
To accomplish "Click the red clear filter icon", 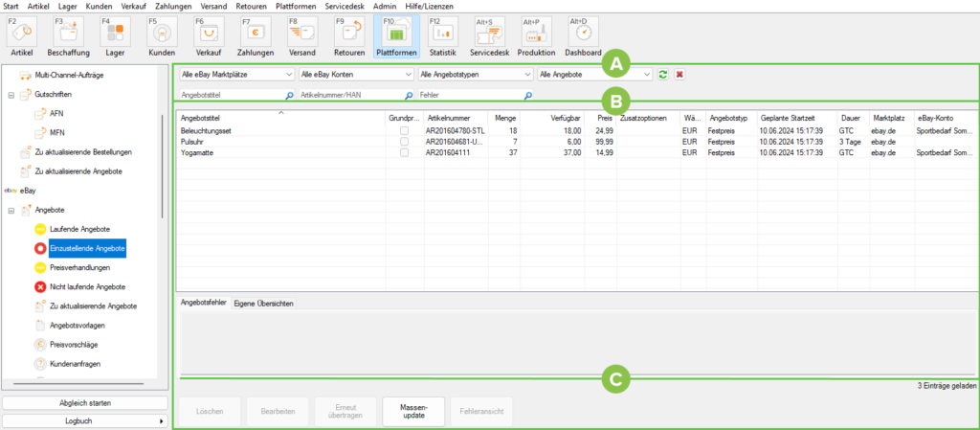I will [x=679, y=74].
